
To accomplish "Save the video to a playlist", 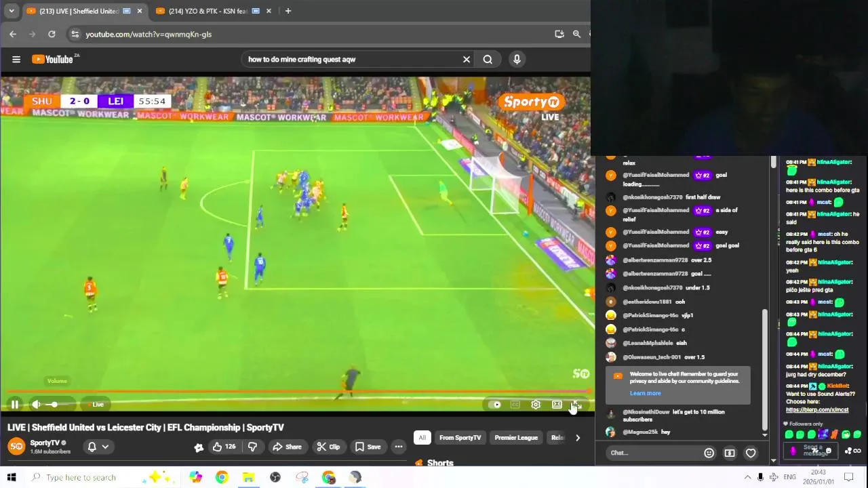I will pyautogui.click(x=368, y=447).
